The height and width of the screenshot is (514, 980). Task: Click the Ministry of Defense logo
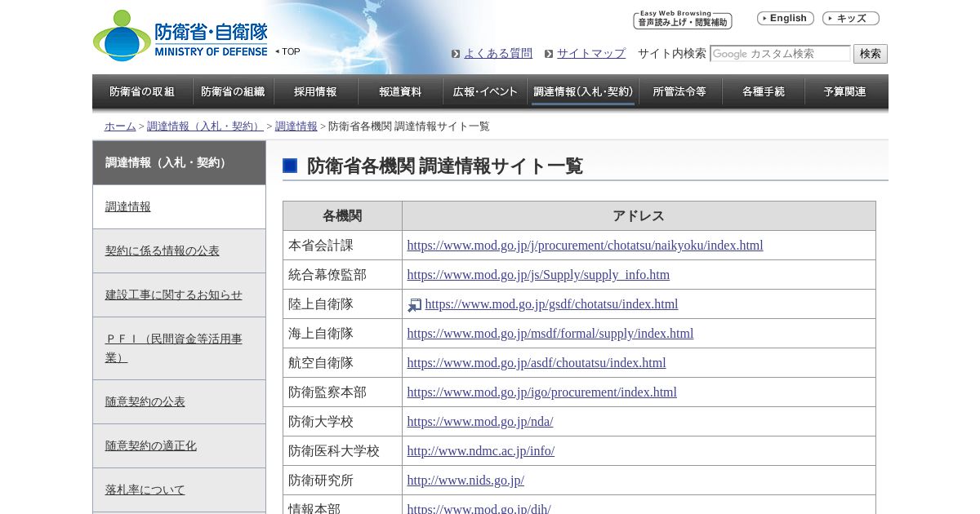180,36
